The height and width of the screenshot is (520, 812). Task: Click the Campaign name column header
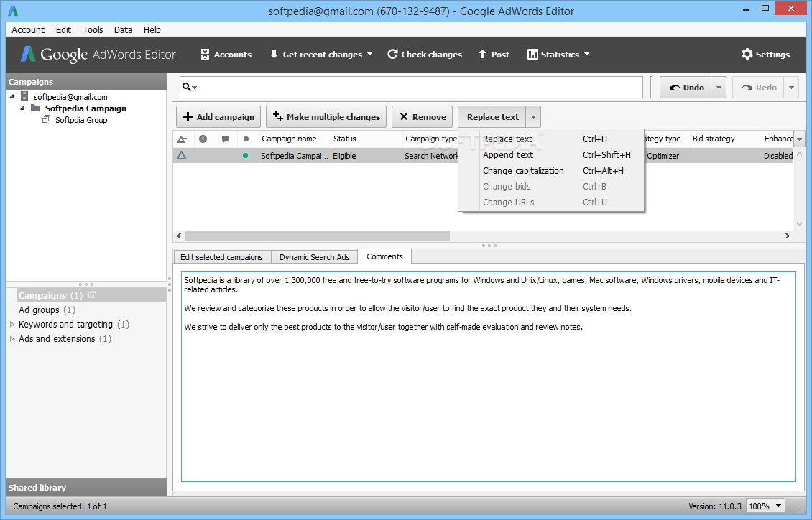pos(294,139)
